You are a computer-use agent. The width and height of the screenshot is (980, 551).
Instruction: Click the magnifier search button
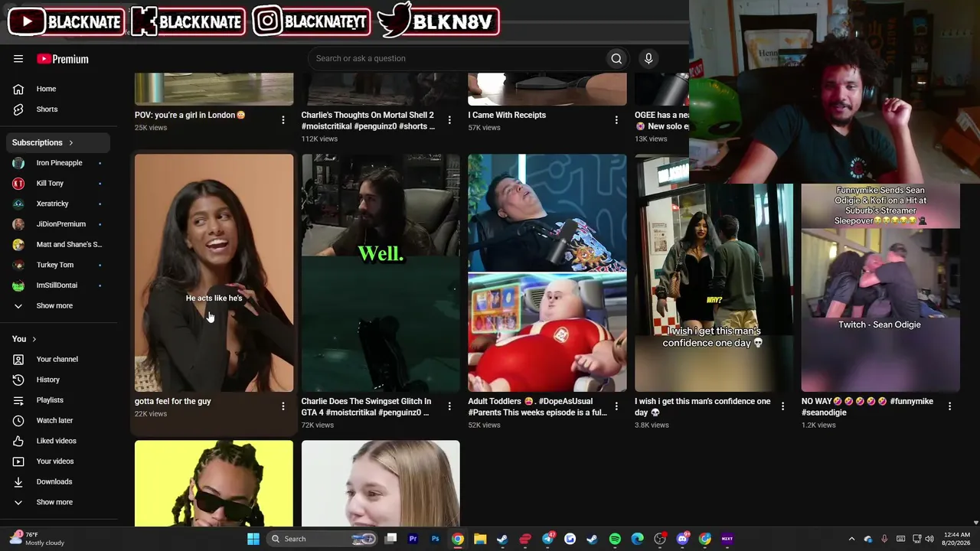click(616, 58)
